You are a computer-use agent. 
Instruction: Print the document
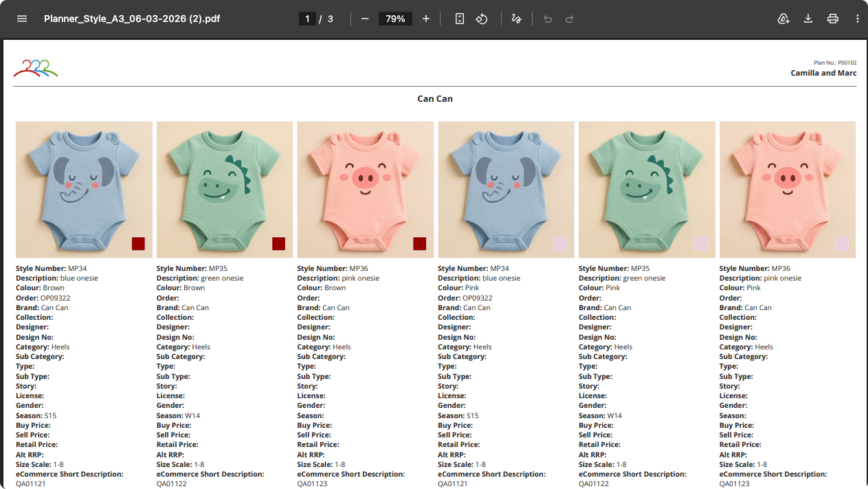pyautogui.click(x=833, y=19)
